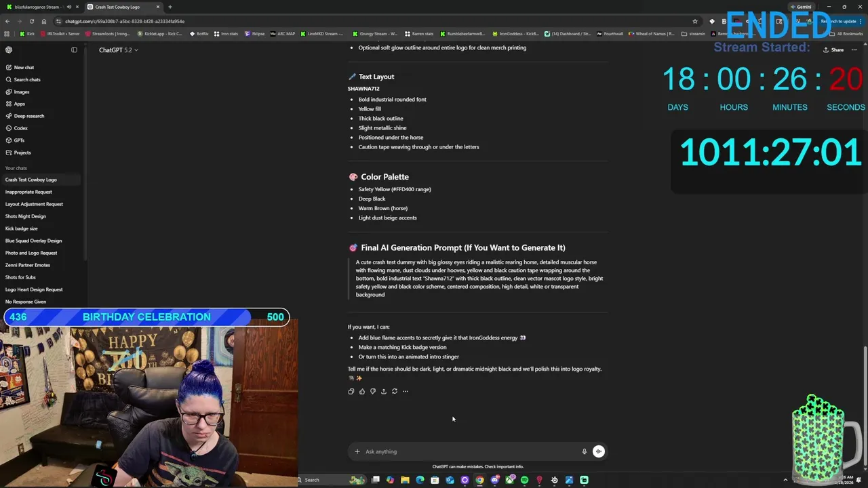The image size is (868, 488).
Task: Reload the current page
Action: (31, 21)
